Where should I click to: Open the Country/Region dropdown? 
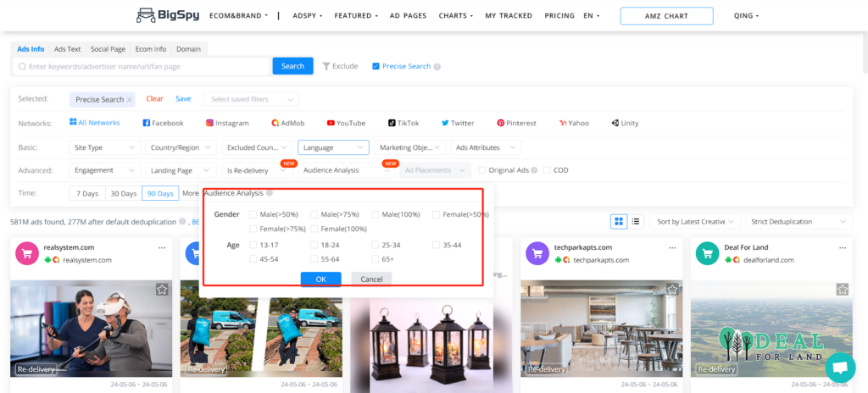click(181, 147)
